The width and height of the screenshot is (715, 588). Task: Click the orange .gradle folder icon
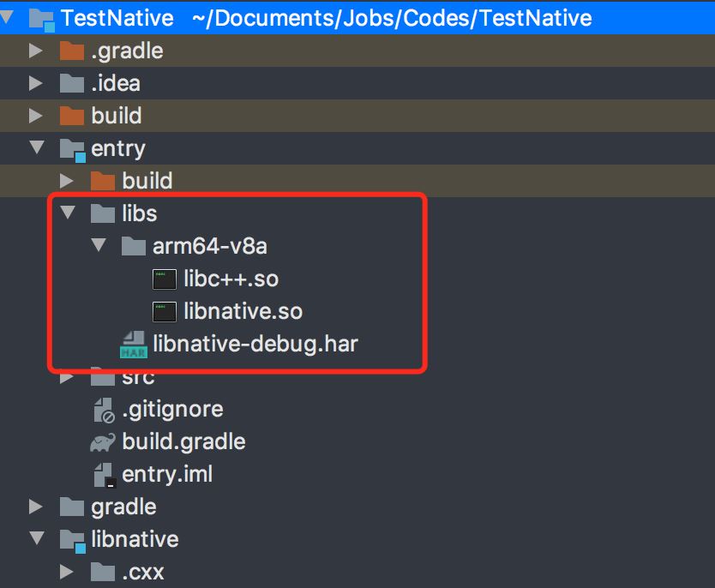tap(72, 51)
